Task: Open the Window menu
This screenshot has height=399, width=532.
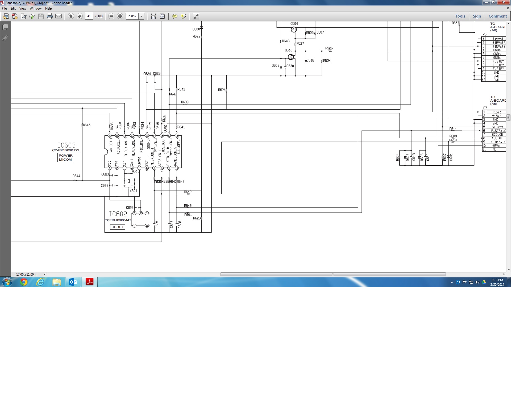Action: point(35,9)
